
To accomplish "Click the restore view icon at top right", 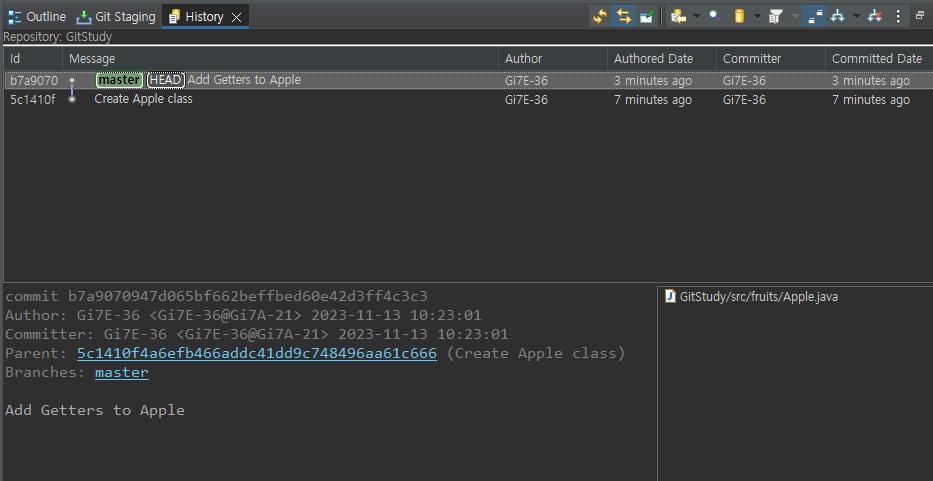I will pos(920,16).
